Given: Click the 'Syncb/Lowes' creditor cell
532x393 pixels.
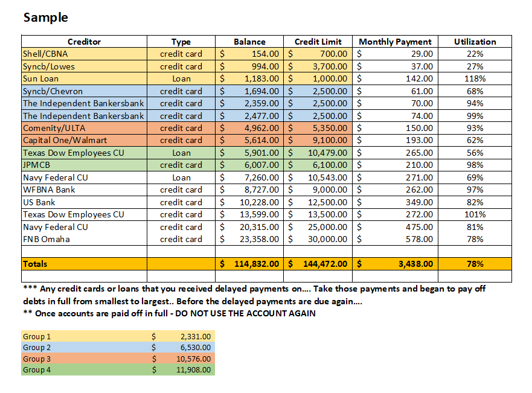Looking at the screenshot, I should point(84,66).
